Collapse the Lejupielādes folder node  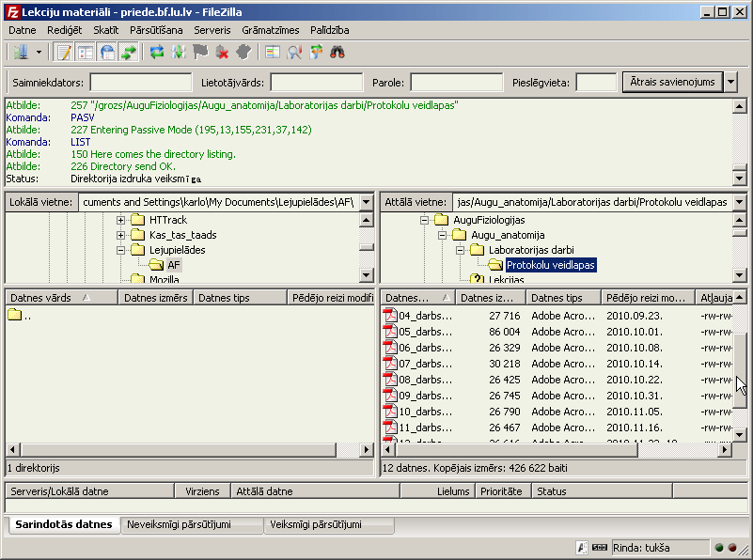tap(120, 250)
